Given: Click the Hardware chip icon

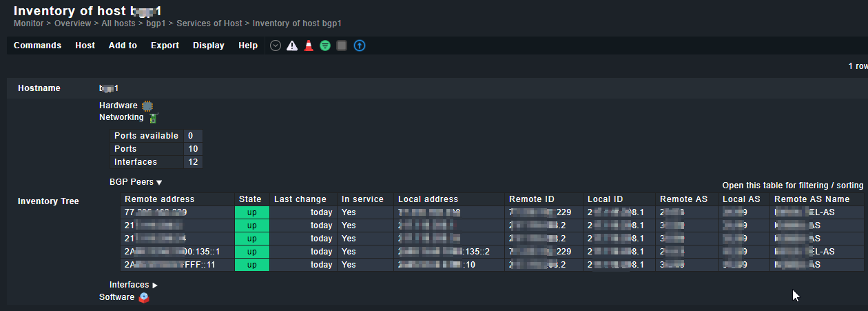Looking at the screenshot, I should 147,106.
